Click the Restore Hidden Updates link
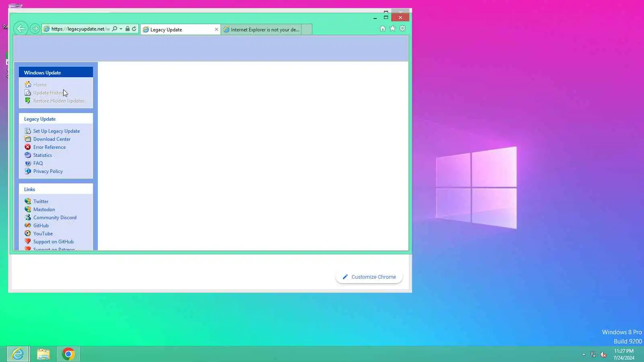644x362 pixels. tap(59, 101)
